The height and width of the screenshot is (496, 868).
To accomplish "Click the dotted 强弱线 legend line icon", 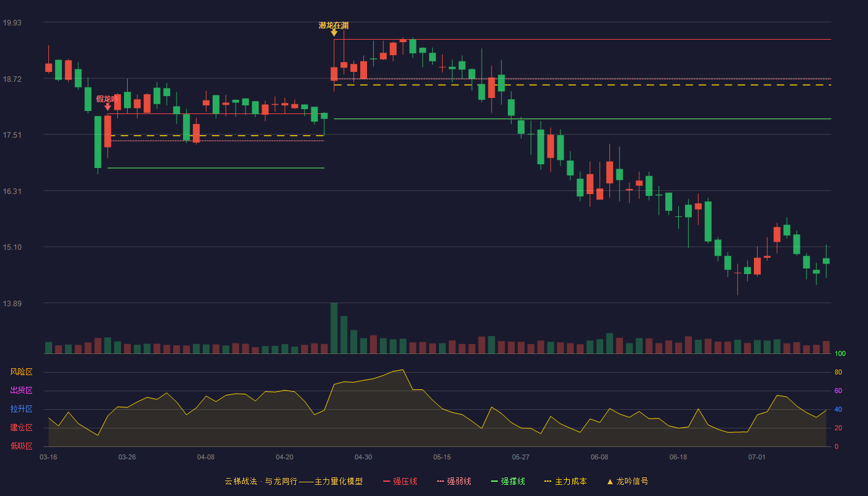I will point(440,481).
